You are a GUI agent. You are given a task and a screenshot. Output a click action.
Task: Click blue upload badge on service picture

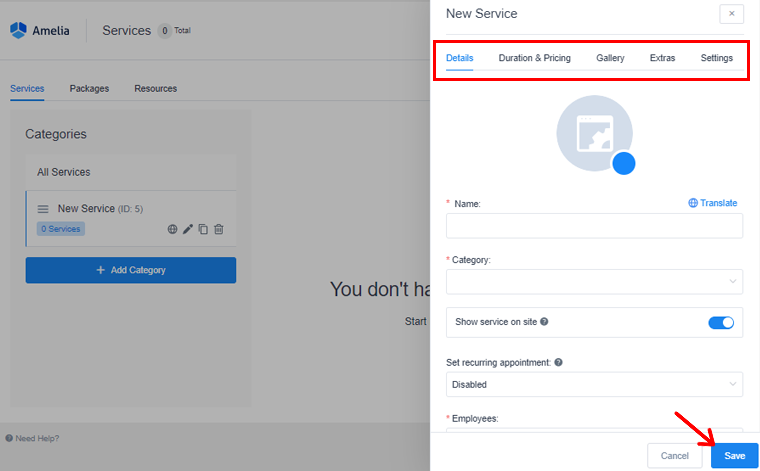click(x=624, y=163)
